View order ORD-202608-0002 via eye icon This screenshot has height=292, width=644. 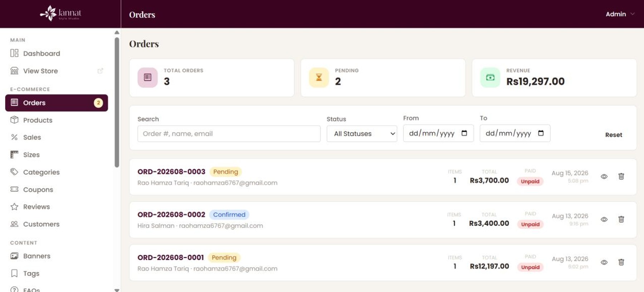tap(604, 219)
